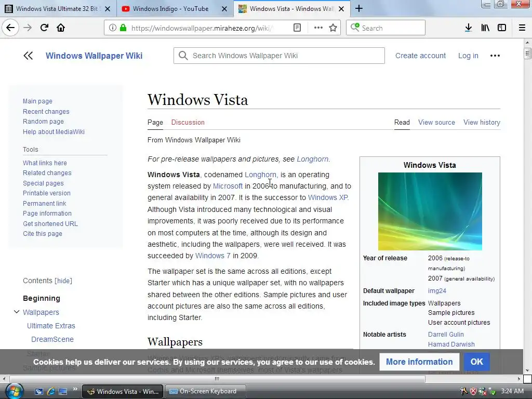Open the Discussion tab
This screenshot has width=532, height=399.
click(188, 122)
